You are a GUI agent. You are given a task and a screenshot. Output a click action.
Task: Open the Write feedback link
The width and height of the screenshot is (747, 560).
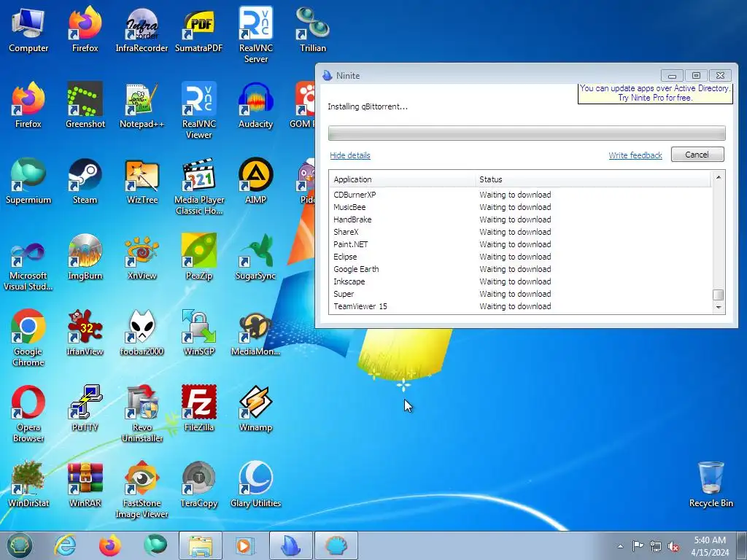[x=635, y=155]
